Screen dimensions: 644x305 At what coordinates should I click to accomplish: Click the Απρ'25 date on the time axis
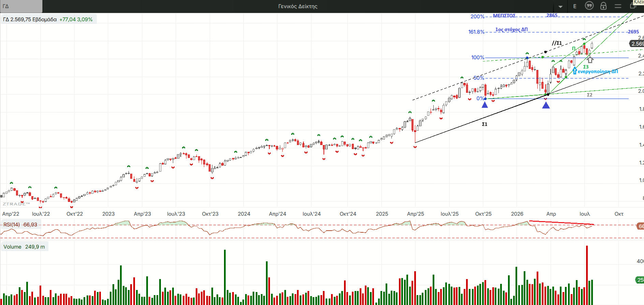pos(416,214)
